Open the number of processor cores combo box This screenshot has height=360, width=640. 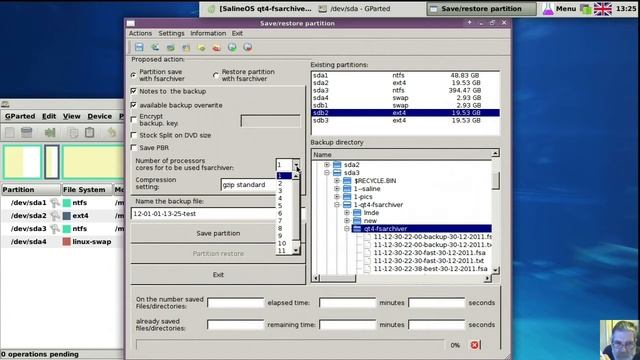288,165
